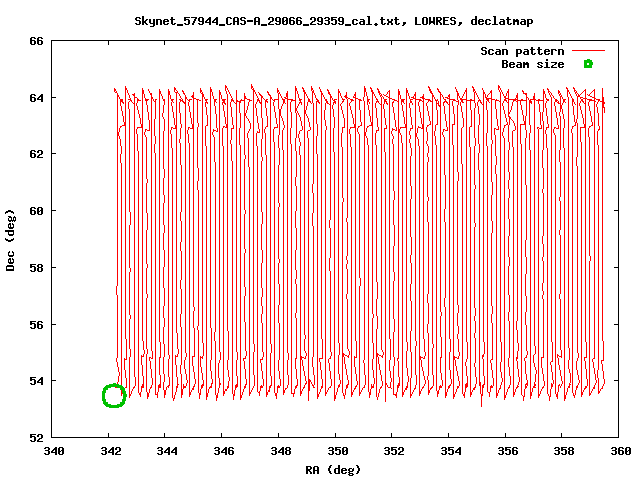Click RA axis tick label 344
The image size is (640, 480).
click(x=167, y=451)
